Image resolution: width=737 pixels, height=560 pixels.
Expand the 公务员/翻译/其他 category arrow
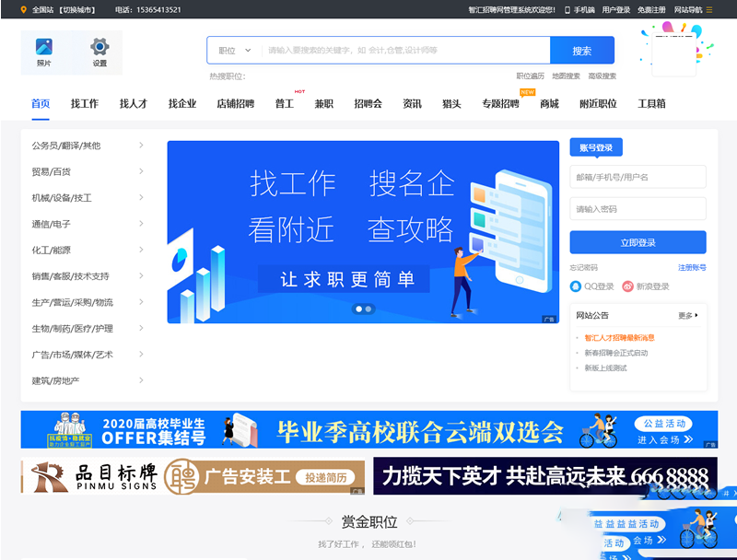141,146
